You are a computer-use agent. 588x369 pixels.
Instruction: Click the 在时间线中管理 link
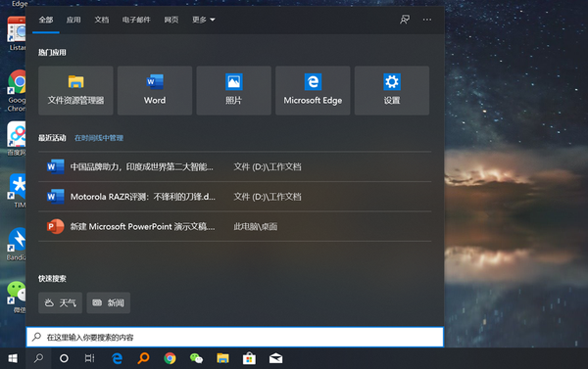(99, 138)
